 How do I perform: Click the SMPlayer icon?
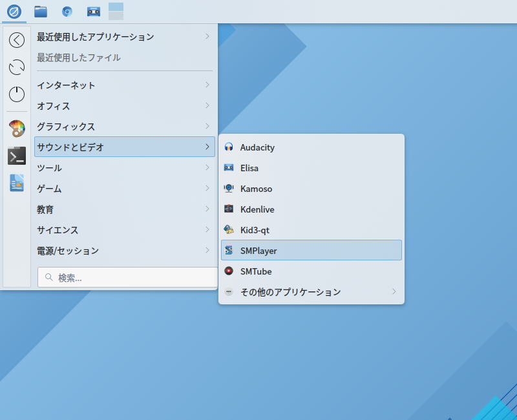pos(229,251)
